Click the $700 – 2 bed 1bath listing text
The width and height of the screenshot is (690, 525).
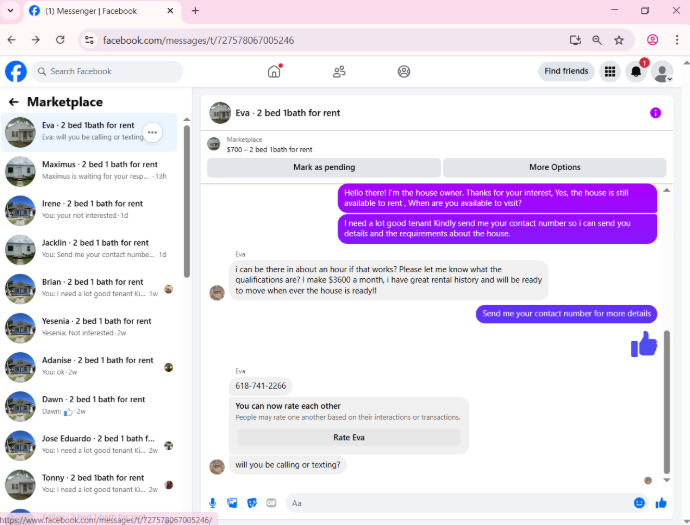point(269,150)
